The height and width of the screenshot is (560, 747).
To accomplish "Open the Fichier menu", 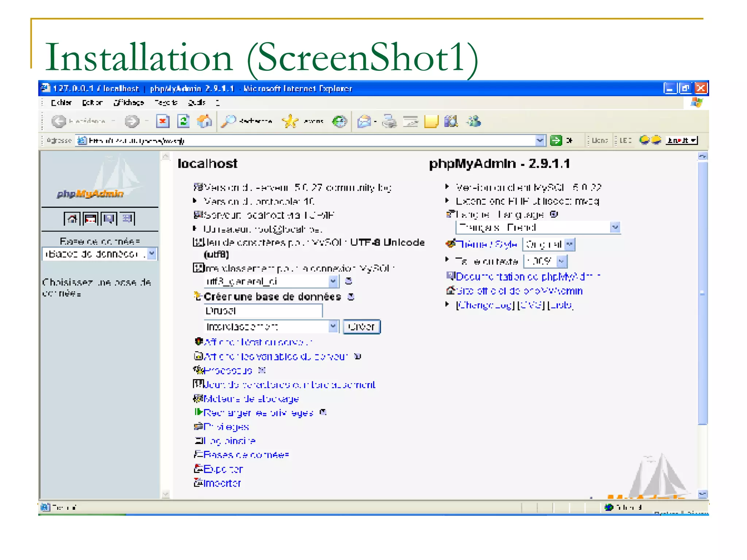I will coord(61,103).
